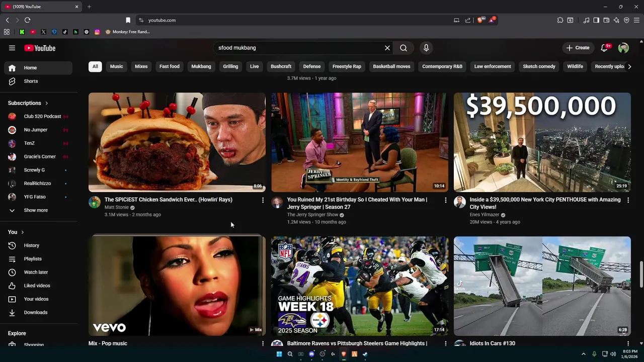Select the Fast food filter chip
This screenshot has width=644, height=362.
pos(170,66)
